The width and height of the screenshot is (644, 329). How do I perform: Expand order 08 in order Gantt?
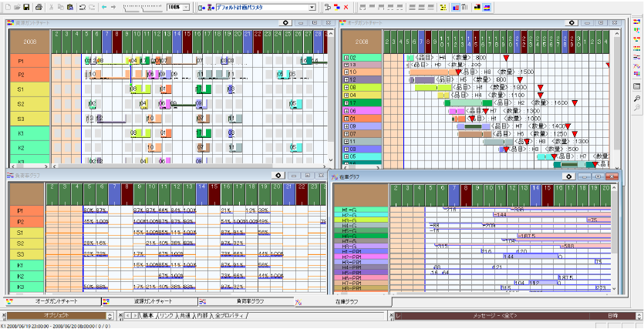tap(346, 87)
